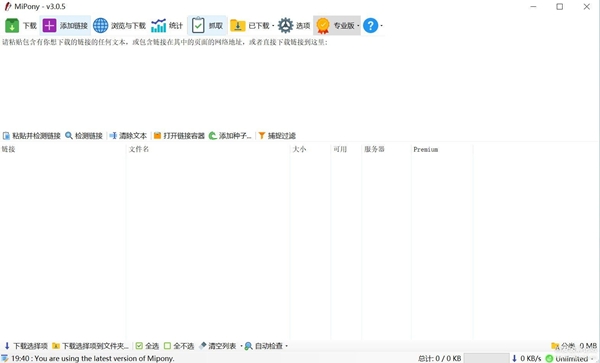
Task: Click the 0 MB size readout
Action: coord(588,346)
